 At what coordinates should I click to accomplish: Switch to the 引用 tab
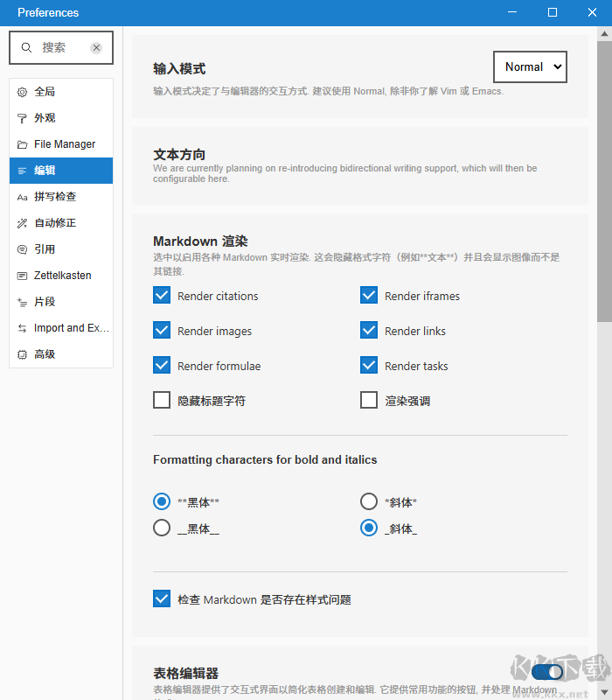pos(61,249)
